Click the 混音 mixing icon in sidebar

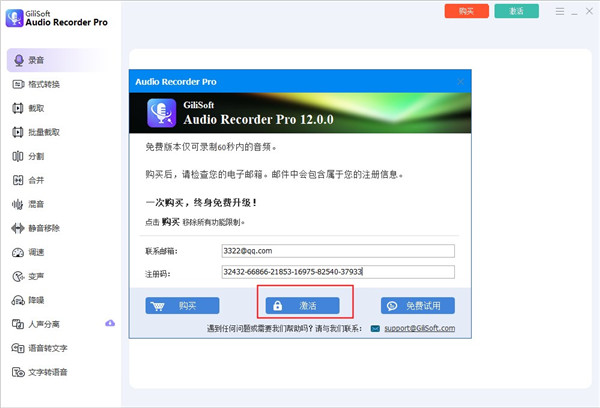pos(18,204)
